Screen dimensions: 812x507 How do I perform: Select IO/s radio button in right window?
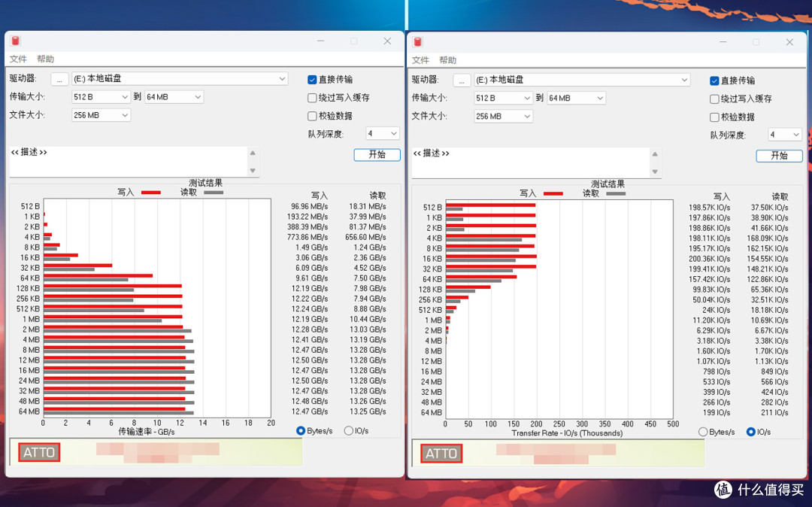coord(751,431)
